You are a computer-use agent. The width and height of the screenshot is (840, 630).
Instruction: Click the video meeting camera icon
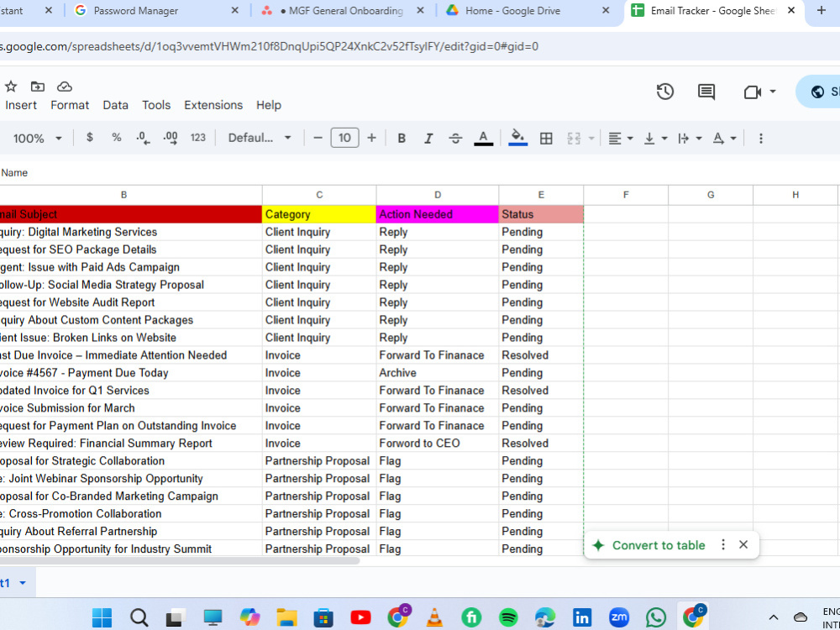coord(753,92)
